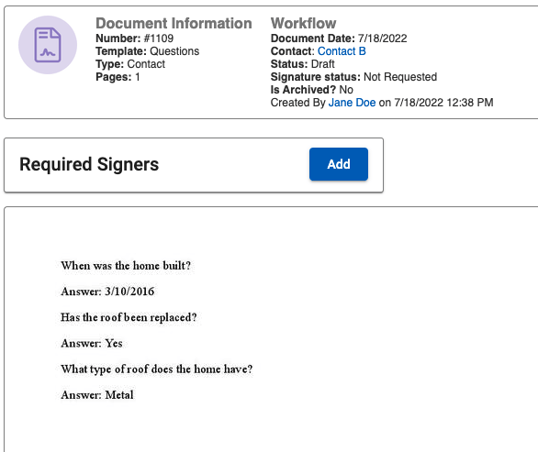Image resolution: width=538 pixels, height=452 pixels.
Task: Click the Document Information heading
Action: coord(174,23)
